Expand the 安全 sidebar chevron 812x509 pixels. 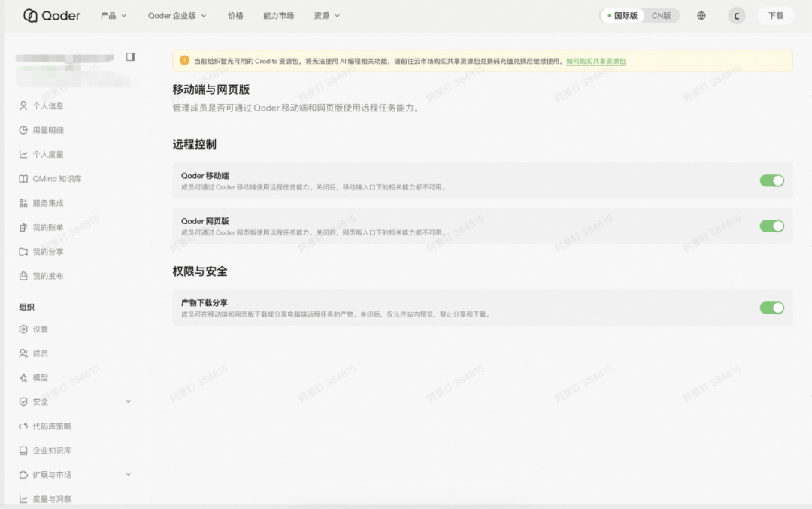[128, 401]
